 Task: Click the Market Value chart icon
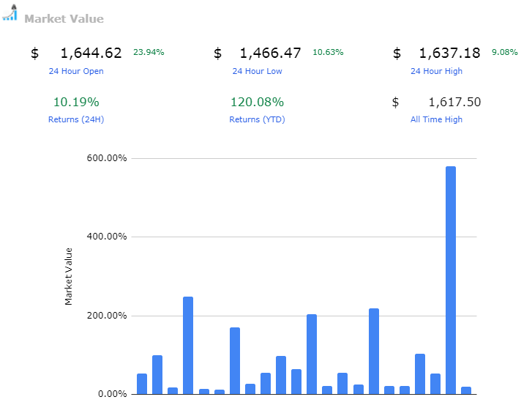[x=10, y=12]
